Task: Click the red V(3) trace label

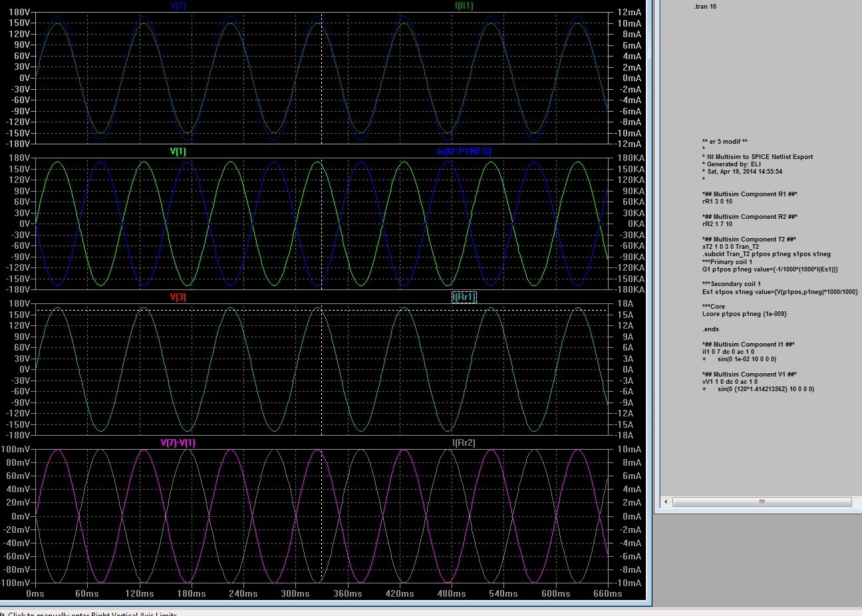Action: pos(178,297)
